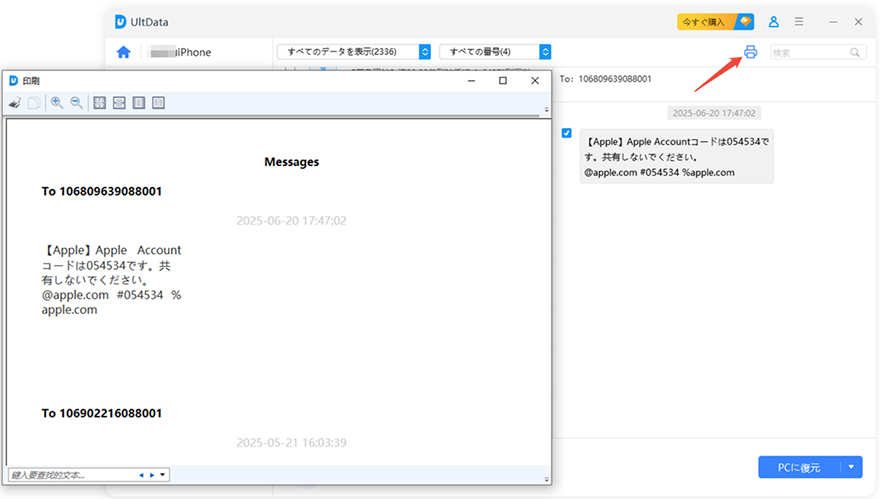
Task: Open the user account icon in UltData
Action: pos(773,22)
